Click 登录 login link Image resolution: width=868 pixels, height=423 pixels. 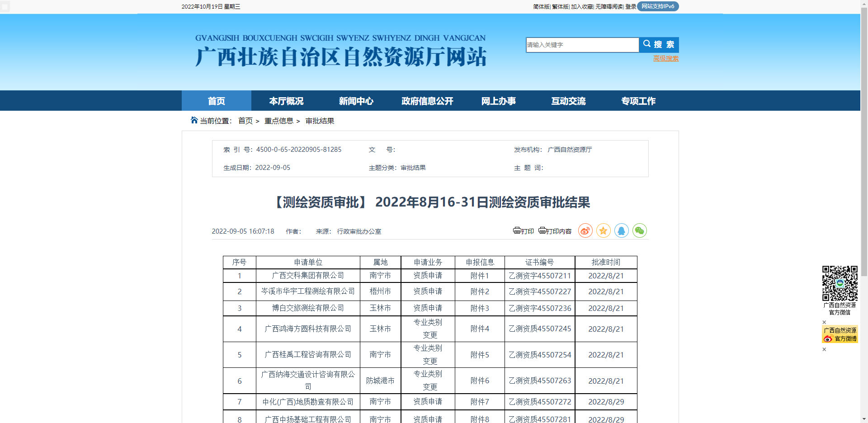tap(631, 7)
